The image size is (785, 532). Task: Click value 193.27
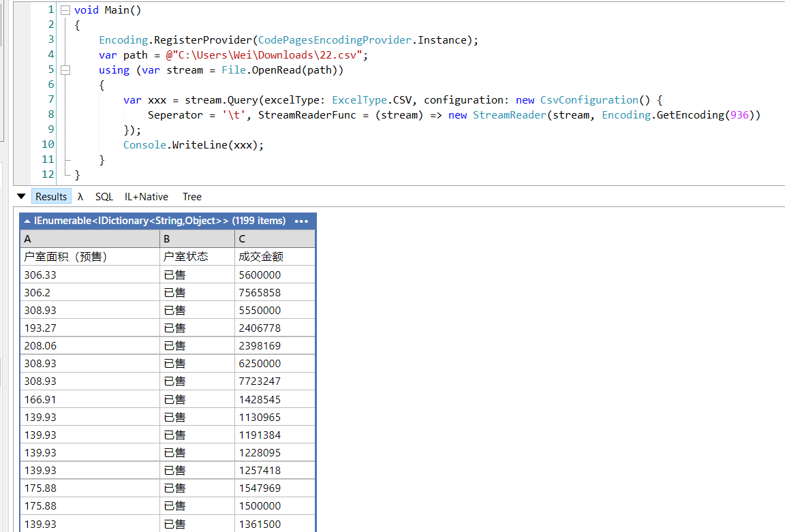[x=40, y=328]
